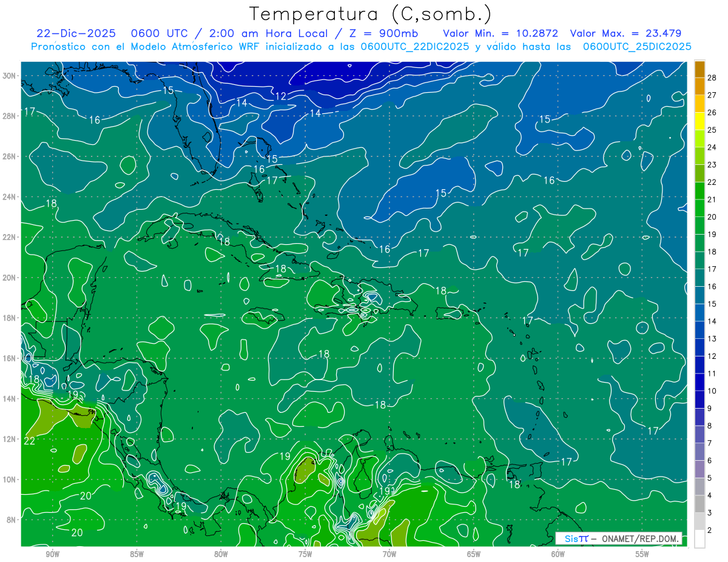
Task: Click color scale label '13'
Action: tap(712, 339)
